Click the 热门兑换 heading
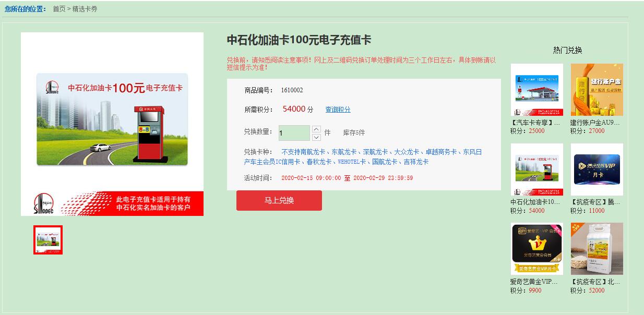644x315 pixels. (567, 50)
